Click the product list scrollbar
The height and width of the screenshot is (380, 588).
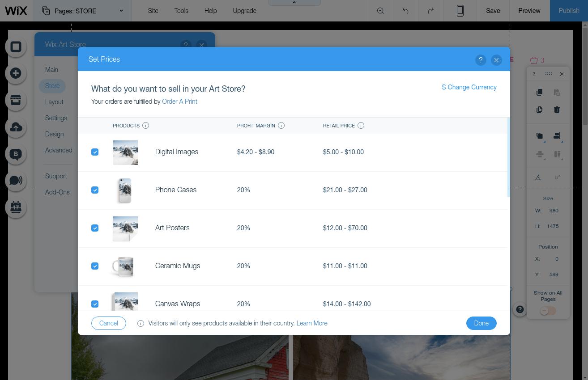[x=509, y=157]
